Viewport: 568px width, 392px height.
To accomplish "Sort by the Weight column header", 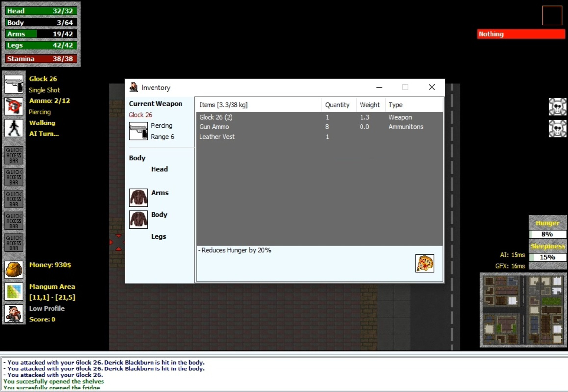I will tap(371, 105).
